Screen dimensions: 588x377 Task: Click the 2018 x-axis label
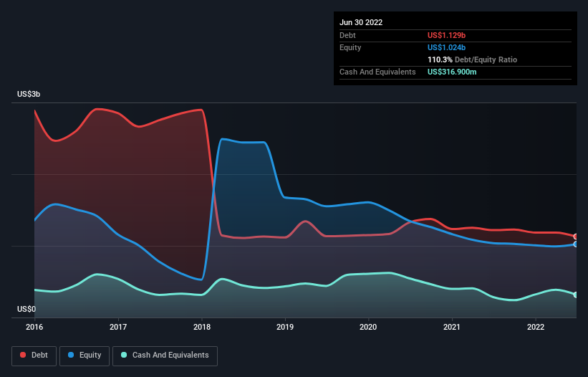click(202, 327)
